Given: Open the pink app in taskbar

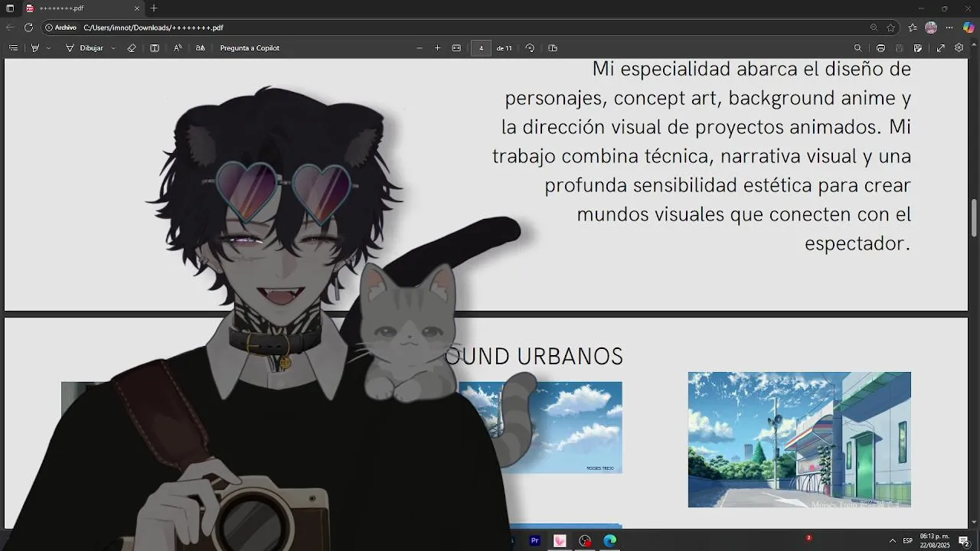Looking at the screenshot, I should click(x=560, y=541).
